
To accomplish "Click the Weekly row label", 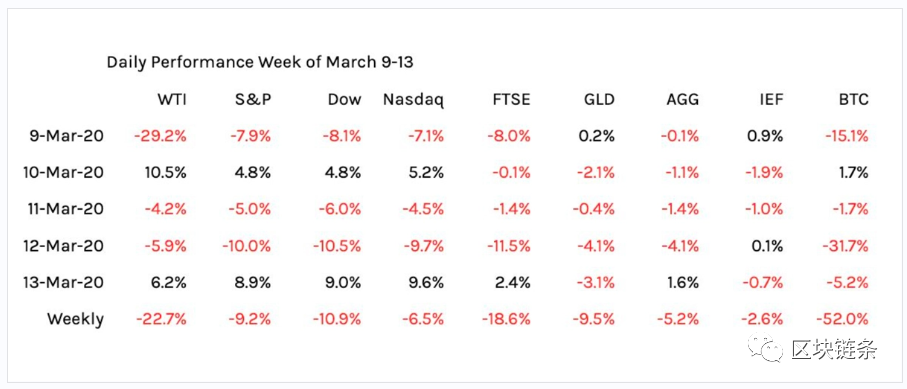I will (x=76, y=320).
